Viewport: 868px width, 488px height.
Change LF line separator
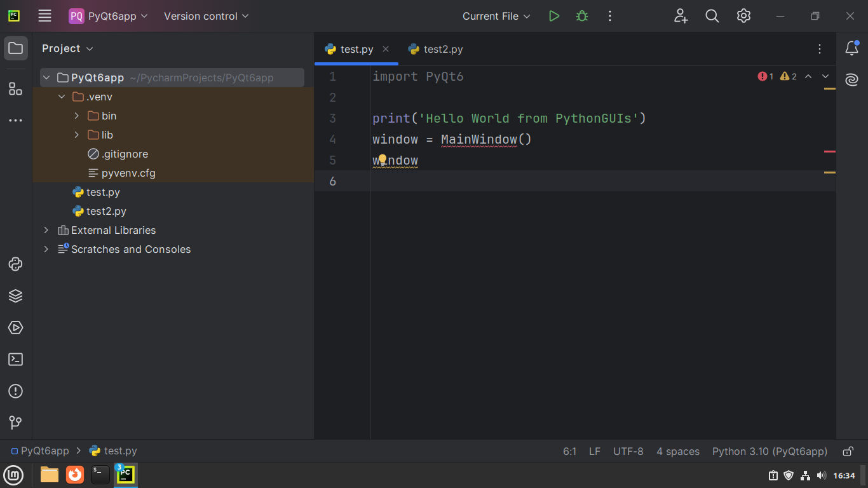click(595, 451)
